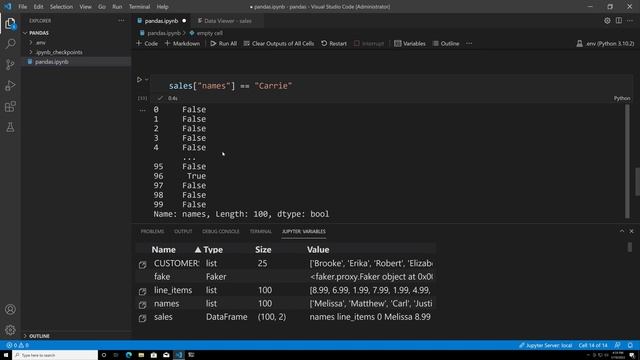Open the Accounts icon
Screen dimensions: 640x360
click(10, 309)
